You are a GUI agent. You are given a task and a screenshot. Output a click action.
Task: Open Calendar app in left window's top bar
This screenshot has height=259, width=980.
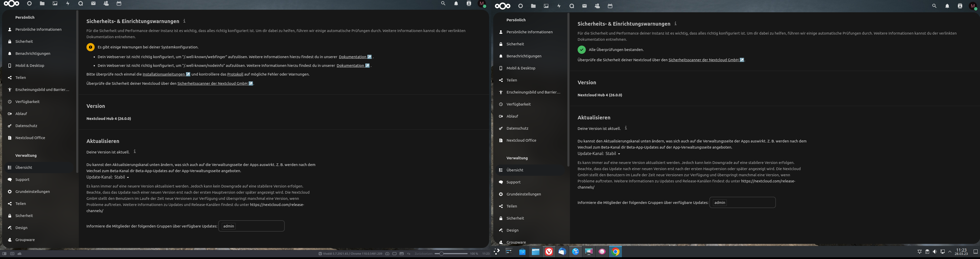119,3
